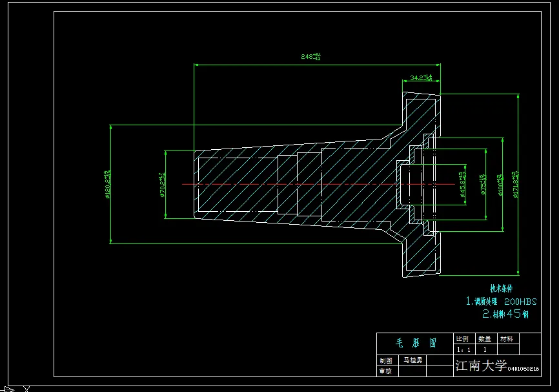
Task: Click the 审核 label cell
Action: pyautogui.click(x=386, y=371)
